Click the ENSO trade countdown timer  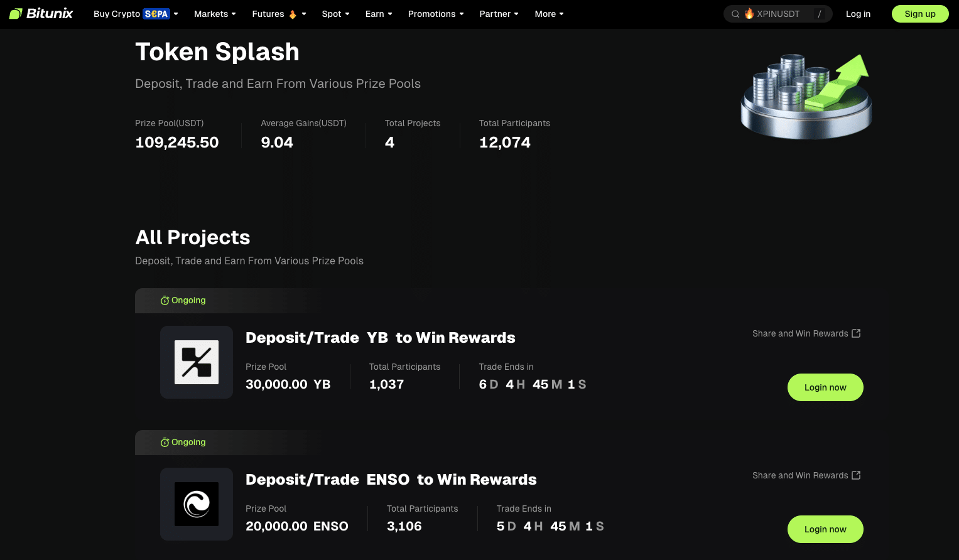(x=550, y=526)
